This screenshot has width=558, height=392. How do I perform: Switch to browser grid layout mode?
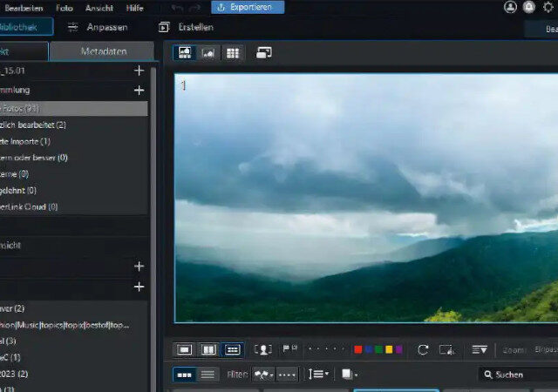click(x=233, y=53)
